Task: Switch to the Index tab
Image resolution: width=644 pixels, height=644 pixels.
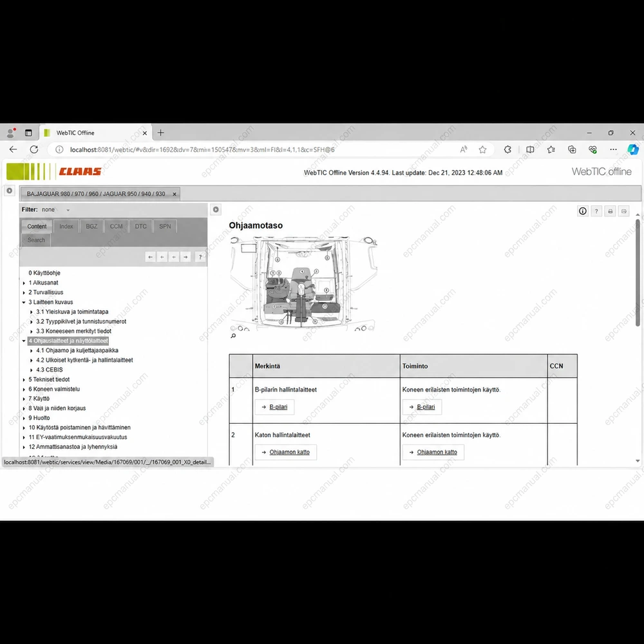Action: [66, 226]
